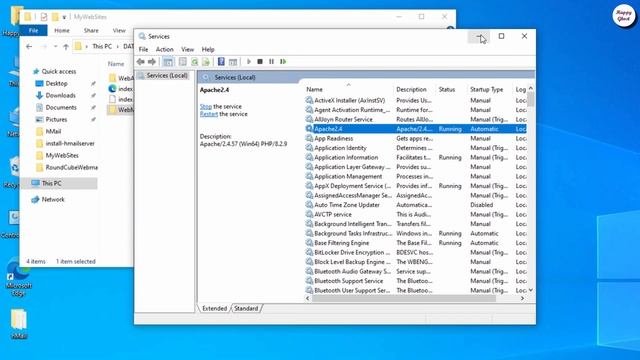Select AVCTP service row

point(416,214)
